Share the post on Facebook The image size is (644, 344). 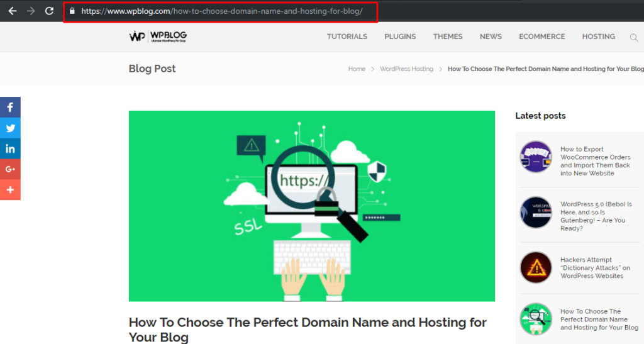pos(10,107)
